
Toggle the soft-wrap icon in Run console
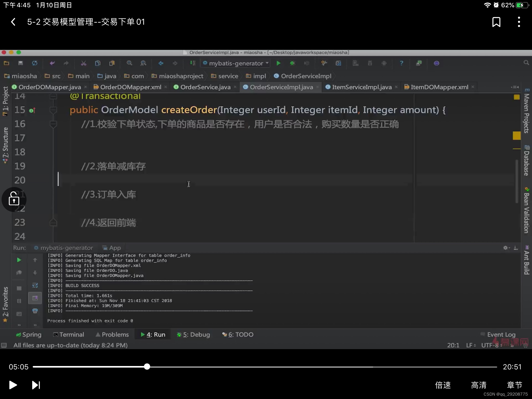[x=35, y=285]
